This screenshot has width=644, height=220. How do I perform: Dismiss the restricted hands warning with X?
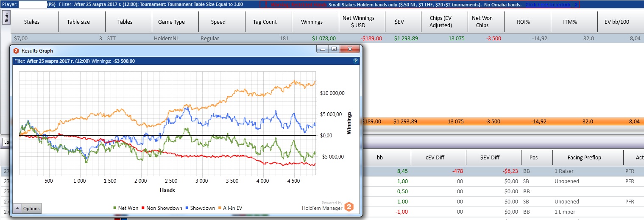click(x=576, y=5)
